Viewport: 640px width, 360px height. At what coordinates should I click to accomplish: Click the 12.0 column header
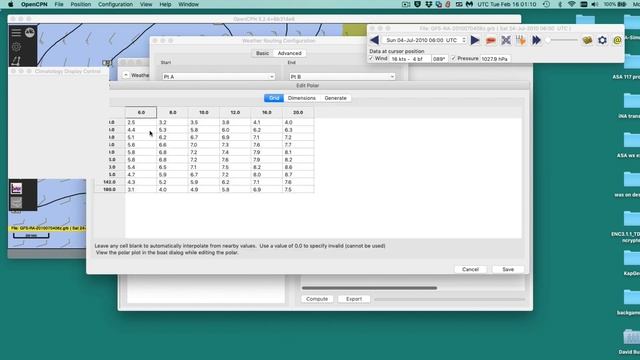click(x=235, y=112)
